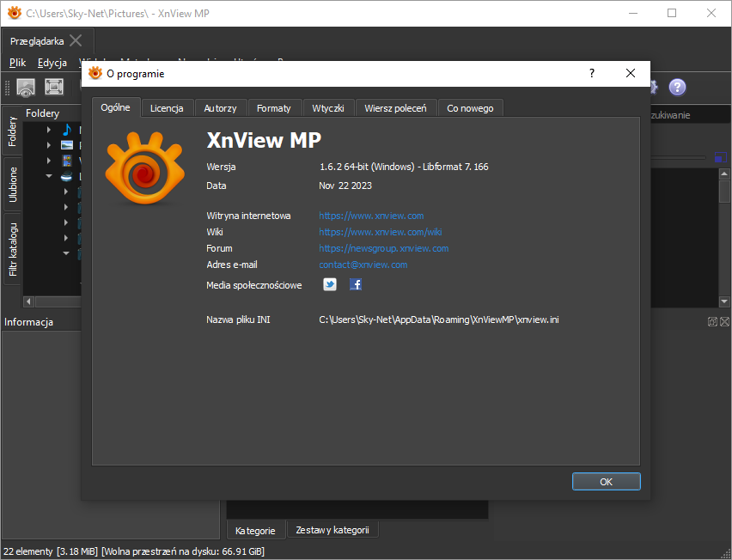Screen dimensions: 732x560
Task: Click the date value Nov 22 2023
Action: 345,186
